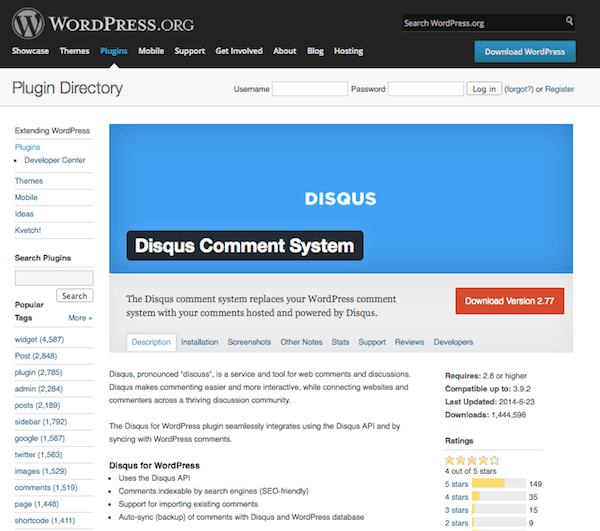Click the Download WordPress button
This screenshot has width=600, height=531.
point(525,52)
